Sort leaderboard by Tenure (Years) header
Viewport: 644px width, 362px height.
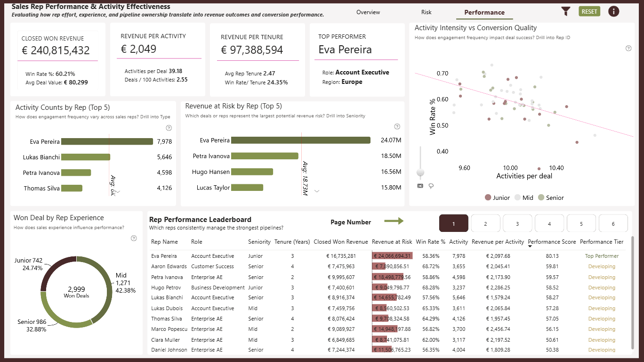pyautogui.click(x=292, y=242)
